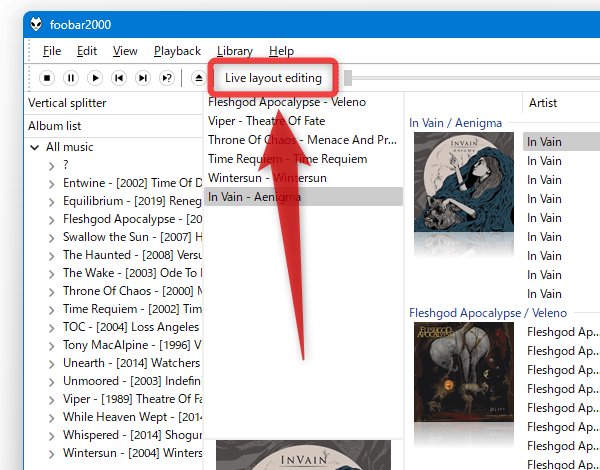Click the Artist column header
The height and width of the screenshot is (470, 600).
click(561, 103)
